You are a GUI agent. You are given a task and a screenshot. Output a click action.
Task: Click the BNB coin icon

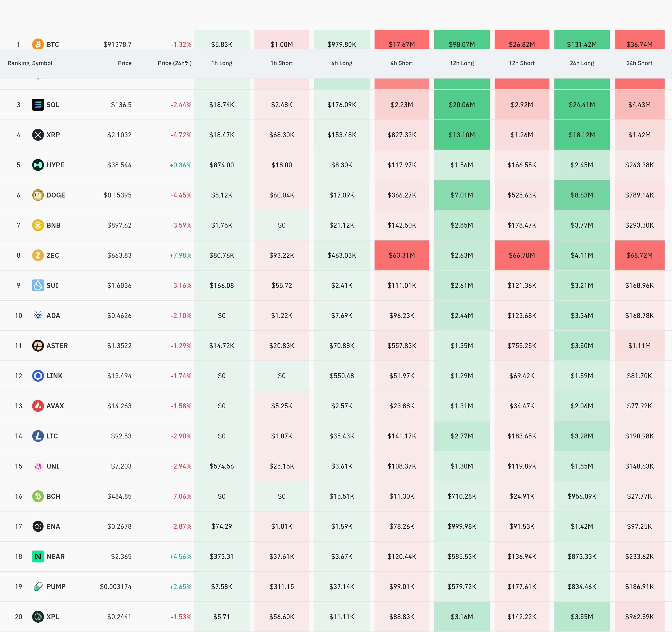(x=38, y=225)
